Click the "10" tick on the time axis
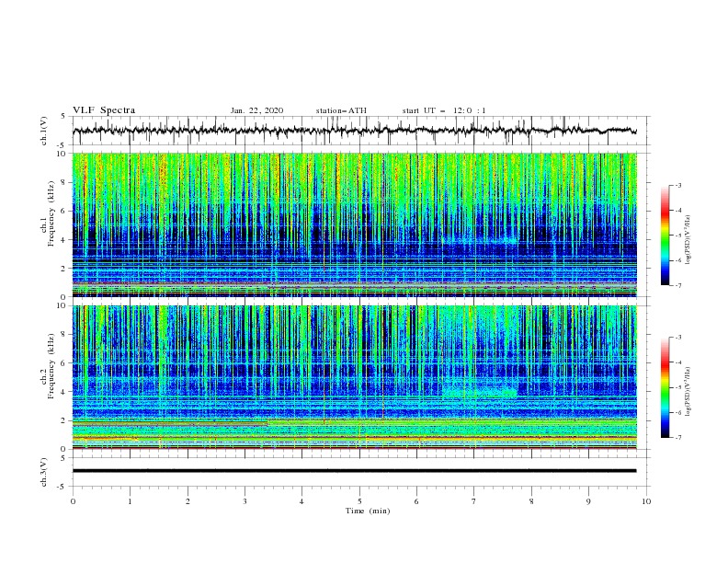 point(646,501)
